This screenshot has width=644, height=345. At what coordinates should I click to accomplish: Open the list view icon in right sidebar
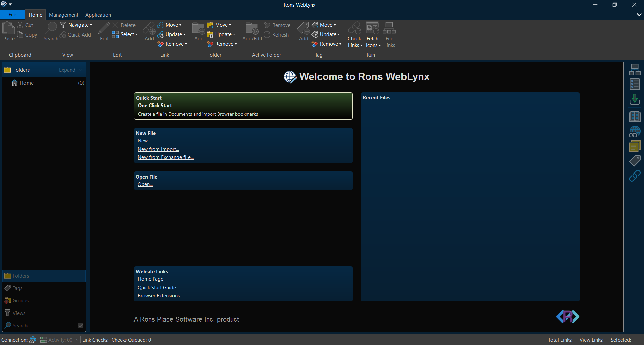pyautogui.click(x=635, y=84)
